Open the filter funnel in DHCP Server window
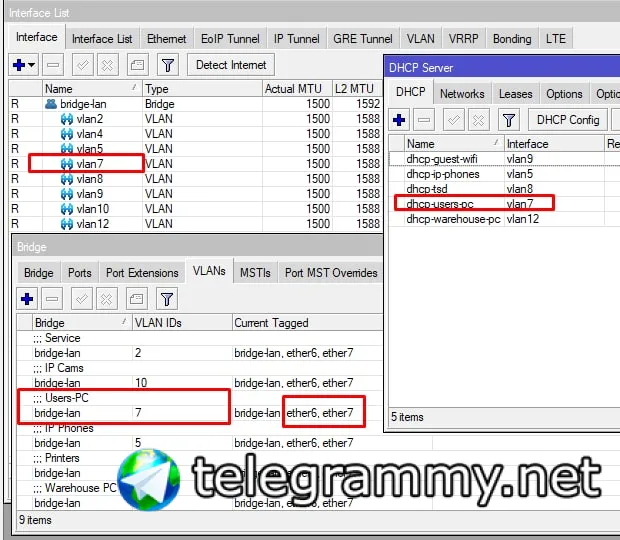The height and width of the screenshot is (540, 620). pos(509,119)
